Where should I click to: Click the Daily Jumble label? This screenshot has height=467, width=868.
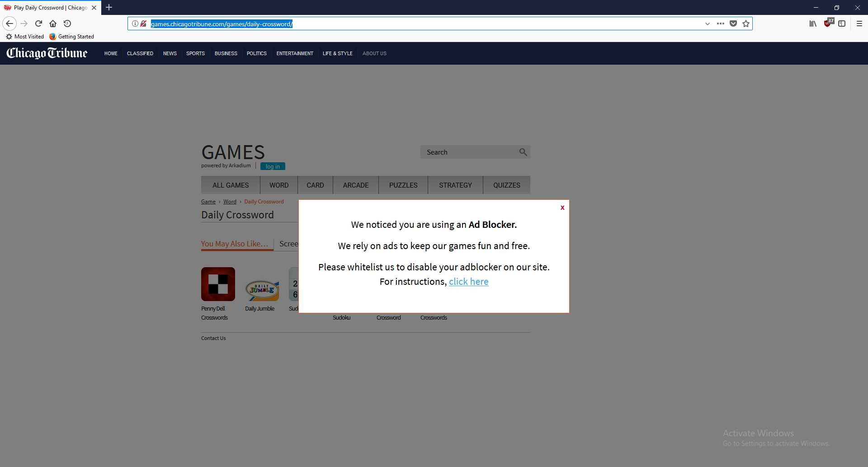click(x=260, y=309)
